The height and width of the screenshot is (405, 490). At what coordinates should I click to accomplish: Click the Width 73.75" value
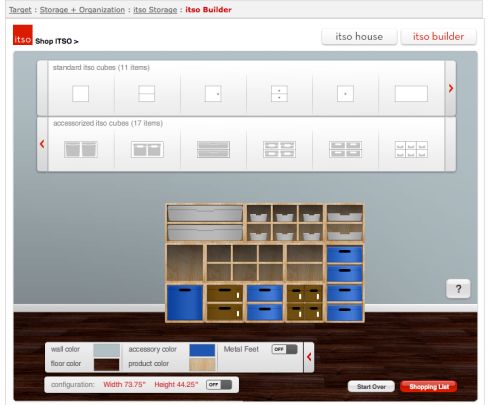click(x=125, y=385)
